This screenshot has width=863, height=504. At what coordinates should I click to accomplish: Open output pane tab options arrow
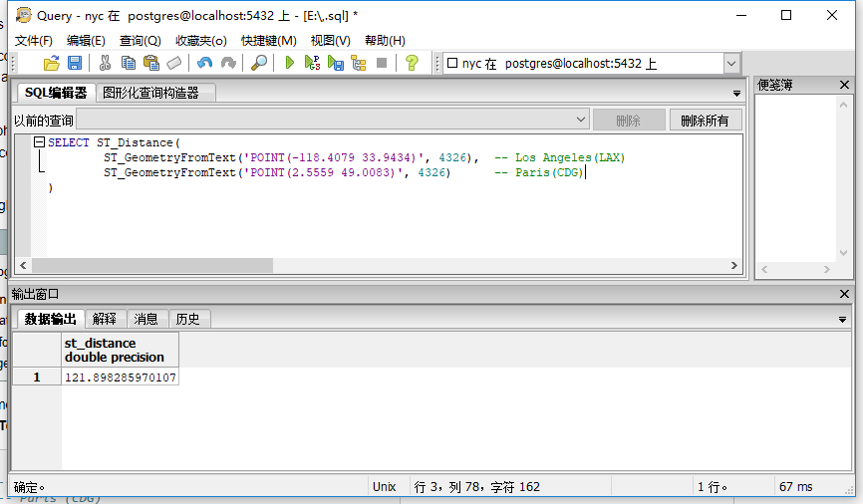coord(842,320)
